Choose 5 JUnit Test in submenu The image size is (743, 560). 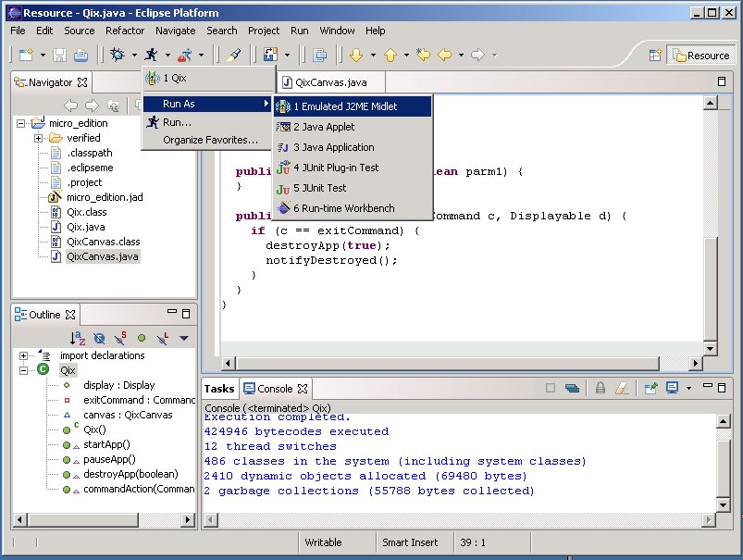353,188
